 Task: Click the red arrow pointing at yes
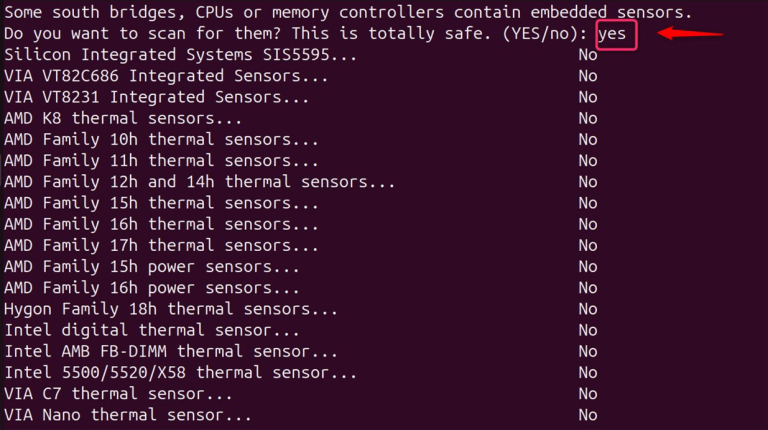coord(690,33)
